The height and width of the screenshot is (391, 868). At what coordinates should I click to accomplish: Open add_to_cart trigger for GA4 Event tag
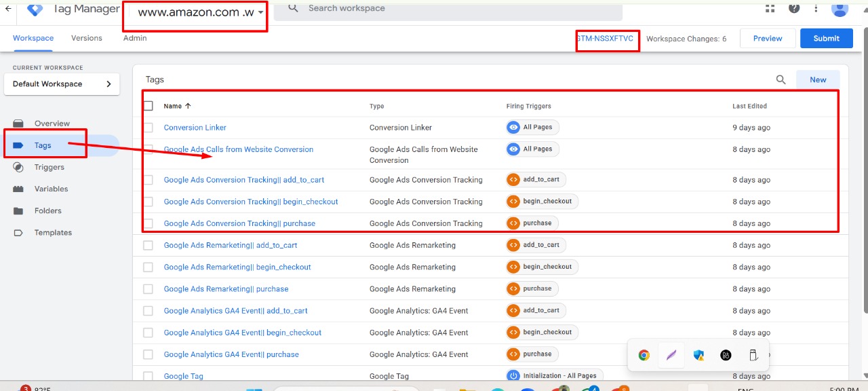(536, 310)
